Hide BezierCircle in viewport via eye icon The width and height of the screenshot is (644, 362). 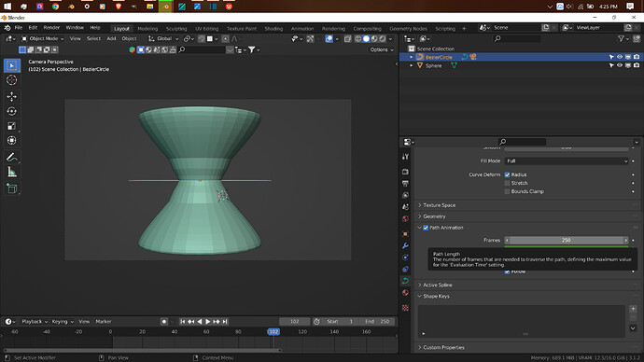(620, 57)
